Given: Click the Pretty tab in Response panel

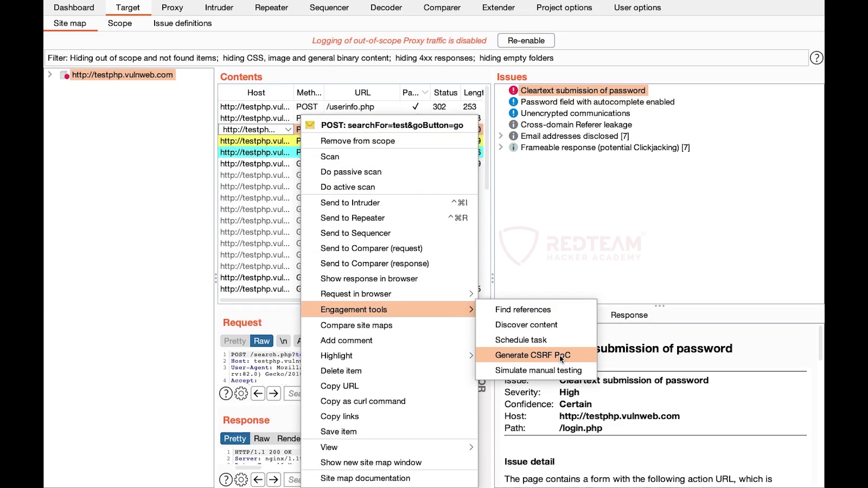Looking at the screenshot, I should coord(234,439).
